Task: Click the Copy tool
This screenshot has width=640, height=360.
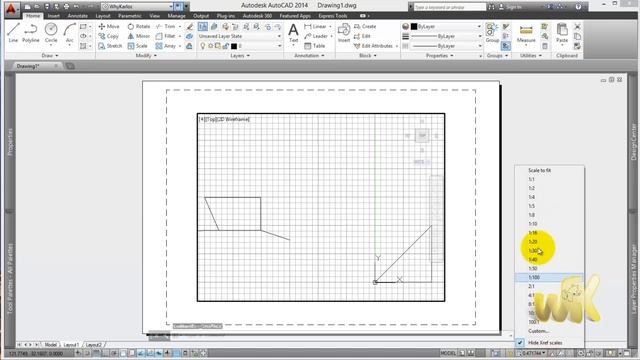Action: point(109,36)
